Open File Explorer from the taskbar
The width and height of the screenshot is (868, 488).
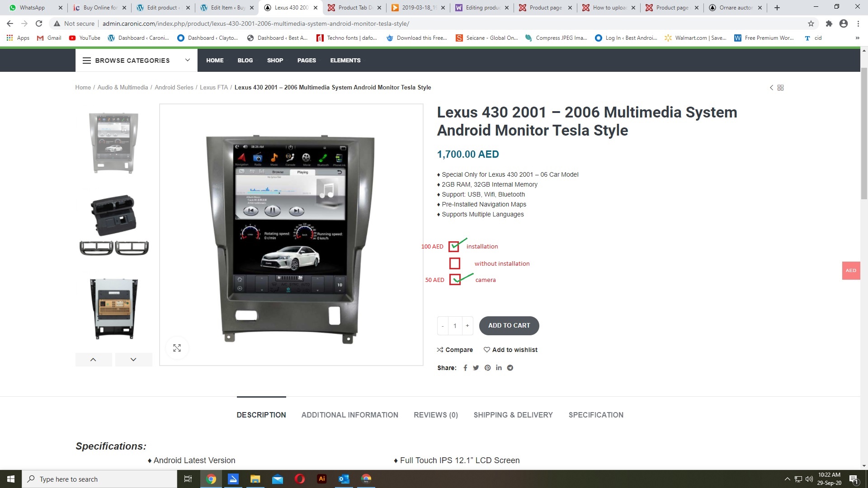255,479
